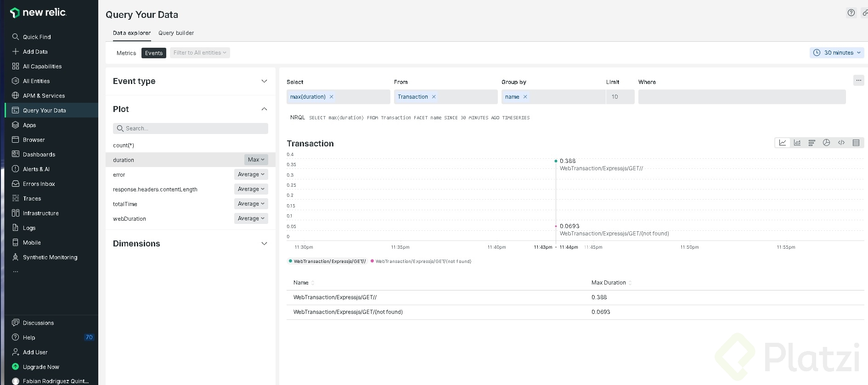Select the Events toggle
The image size is (868, 385).
tap(154, 53)
